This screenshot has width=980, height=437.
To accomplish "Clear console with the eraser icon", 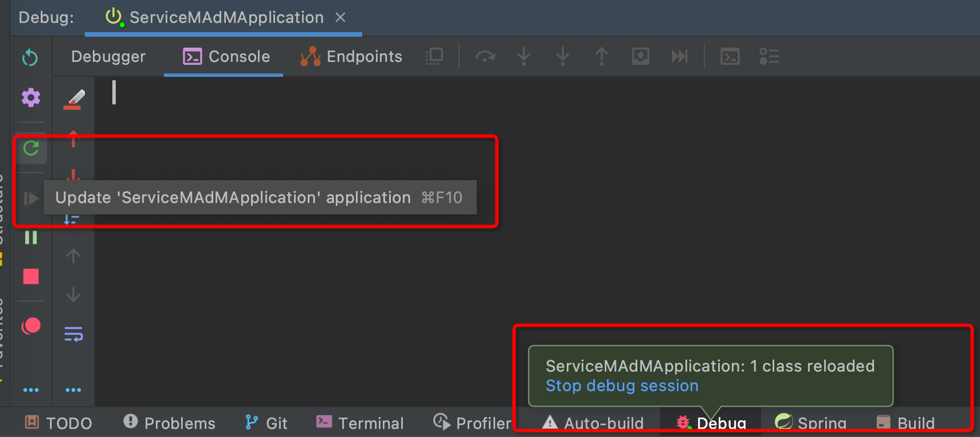I will (73, 99).
